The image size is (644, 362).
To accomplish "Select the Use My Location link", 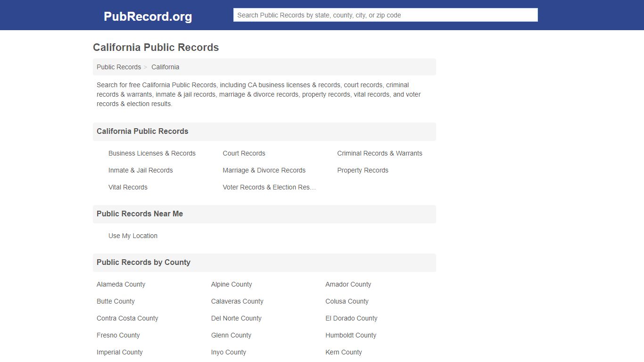I will 133,236.
